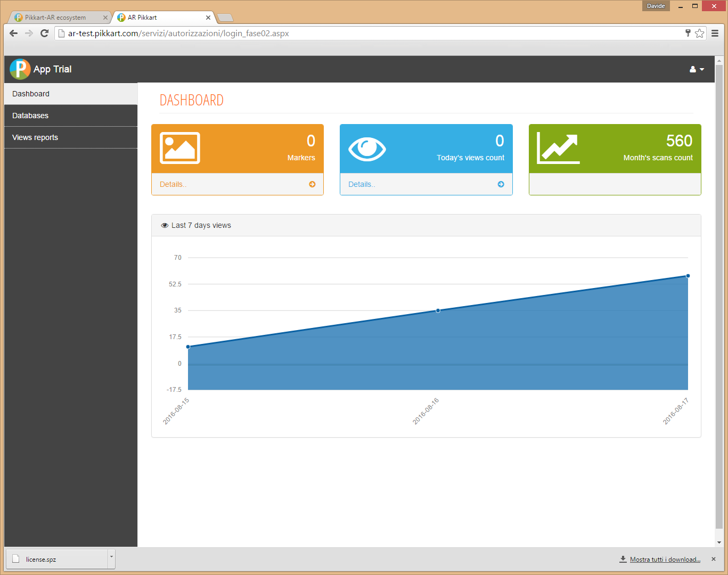This screenshot has width=728, height=575.
Task: Open Details link in Markers card
Action: 173,184
